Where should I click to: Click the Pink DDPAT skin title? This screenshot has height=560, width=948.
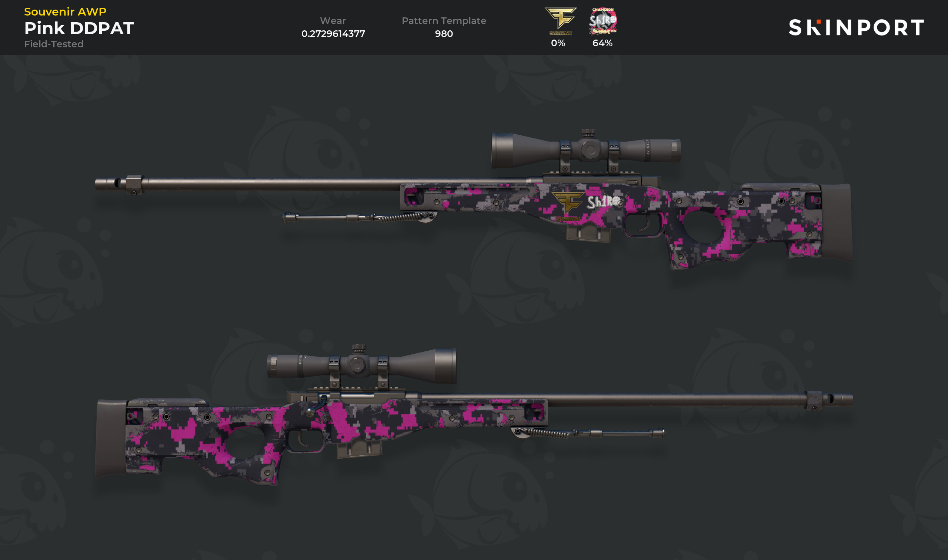[79, 28]
